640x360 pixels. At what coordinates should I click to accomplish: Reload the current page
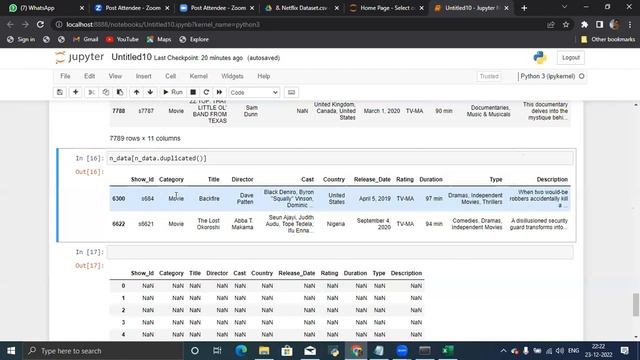[40, 24]
